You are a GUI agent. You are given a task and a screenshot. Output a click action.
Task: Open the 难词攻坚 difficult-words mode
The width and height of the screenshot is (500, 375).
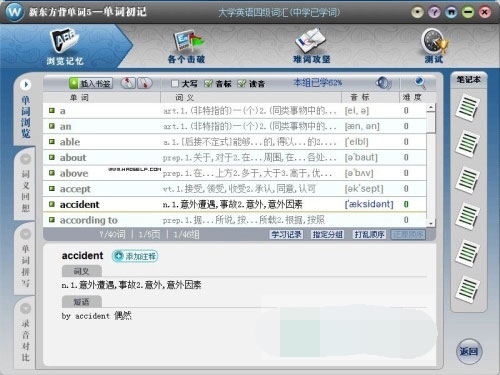click(x=311, y=46)
